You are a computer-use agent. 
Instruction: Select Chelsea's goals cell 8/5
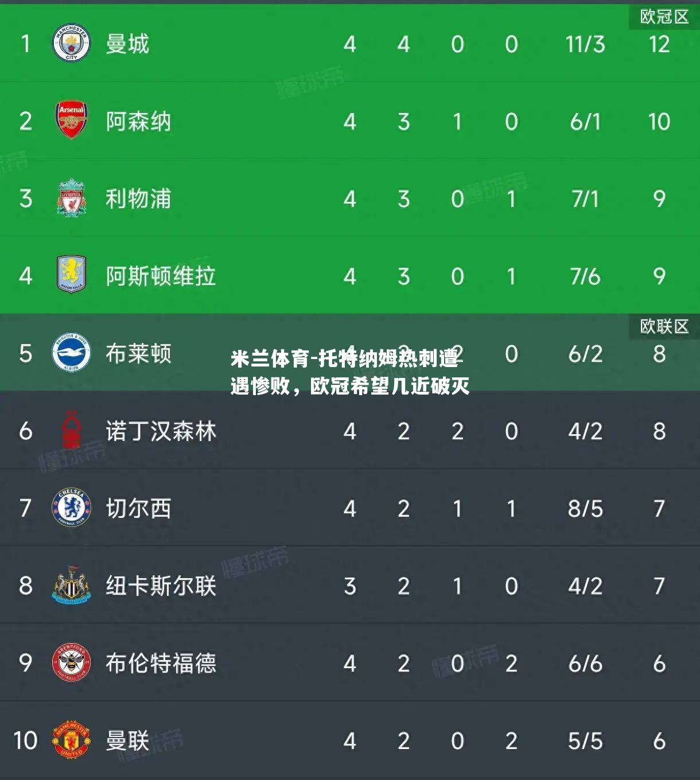585,509
